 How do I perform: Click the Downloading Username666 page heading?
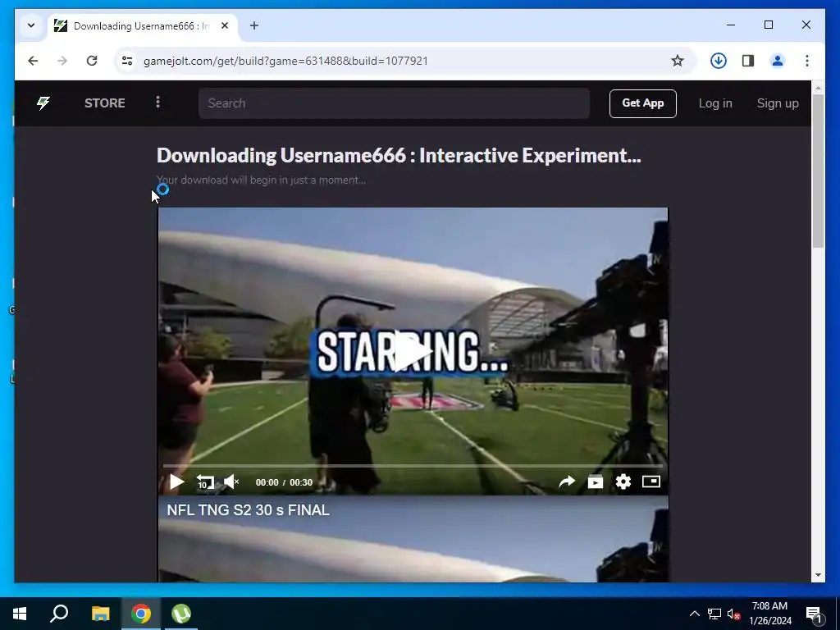(399, 155)
